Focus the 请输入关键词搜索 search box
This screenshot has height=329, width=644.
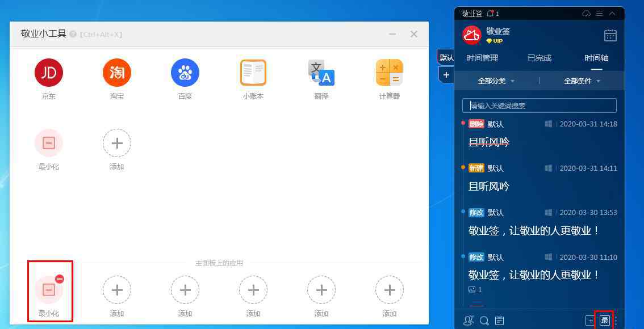540,106
